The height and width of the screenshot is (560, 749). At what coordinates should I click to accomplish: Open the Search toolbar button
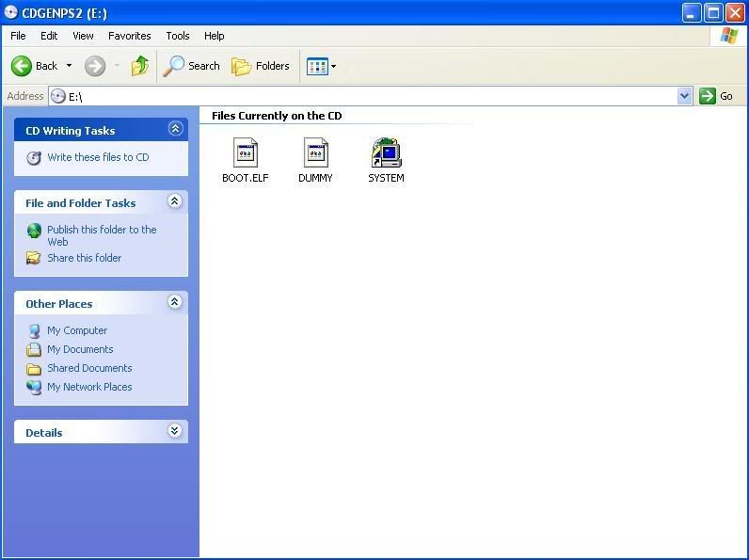192,66
